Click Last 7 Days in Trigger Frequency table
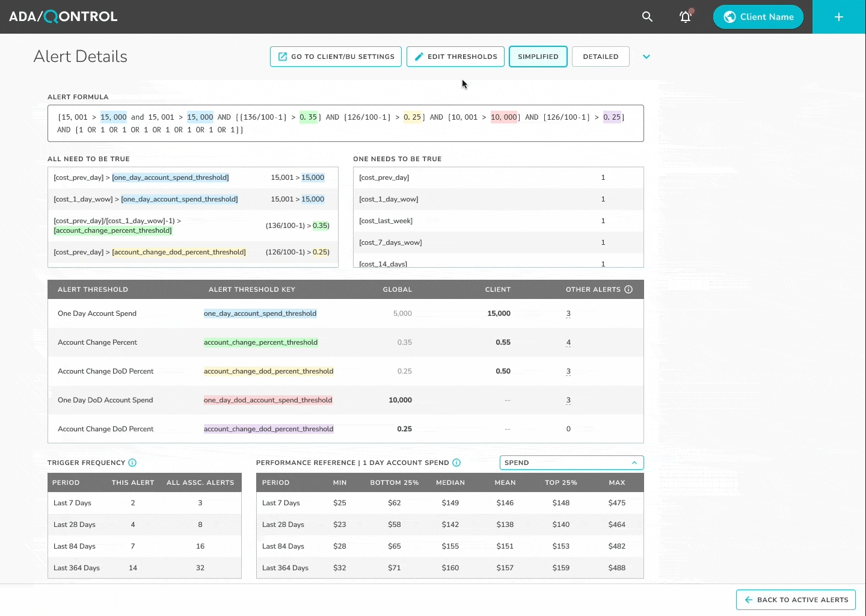 72,503
